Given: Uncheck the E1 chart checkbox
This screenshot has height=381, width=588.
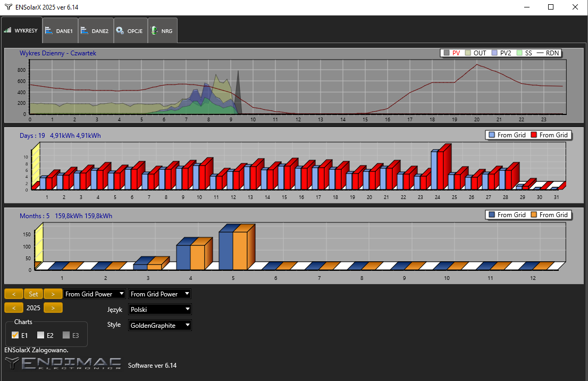Looking at the screenshot, I should pyautogui.click(x=15, y=335).
